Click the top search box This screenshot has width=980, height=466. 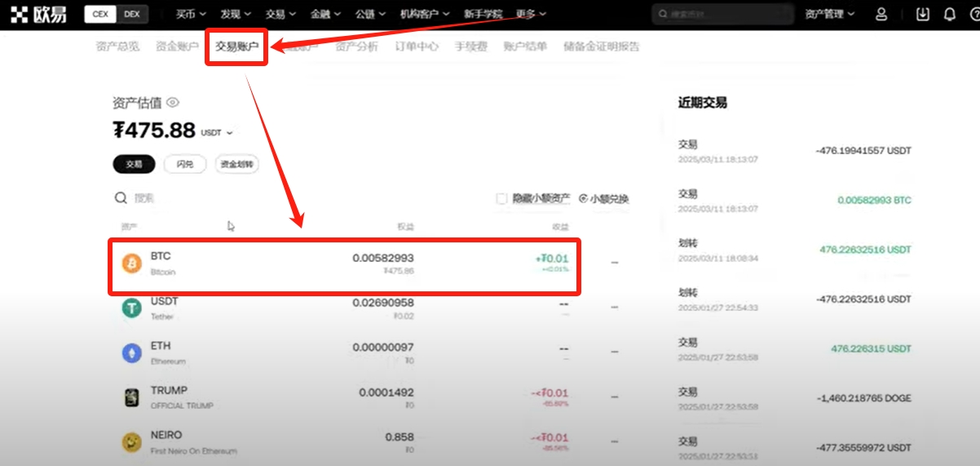[722, 14]
